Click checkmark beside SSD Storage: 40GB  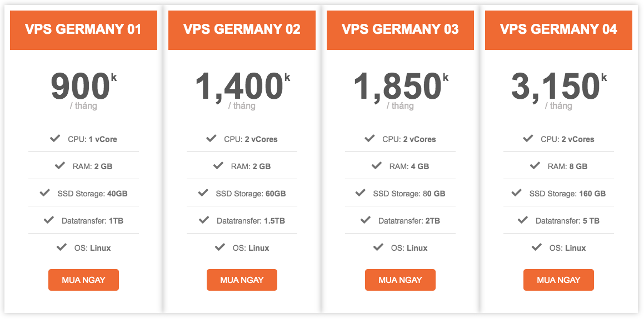45,193
